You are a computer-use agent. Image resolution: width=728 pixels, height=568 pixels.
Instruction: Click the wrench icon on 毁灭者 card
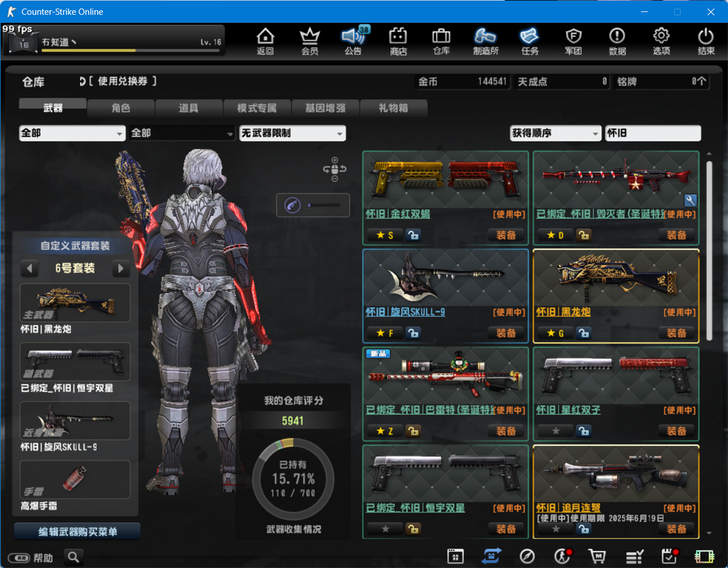(x=690, y=200)
